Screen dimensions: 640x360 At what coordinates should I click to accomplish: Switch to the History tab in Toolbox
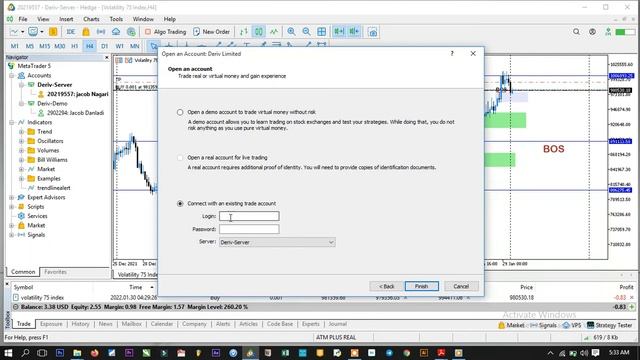[x=80, y=324]
